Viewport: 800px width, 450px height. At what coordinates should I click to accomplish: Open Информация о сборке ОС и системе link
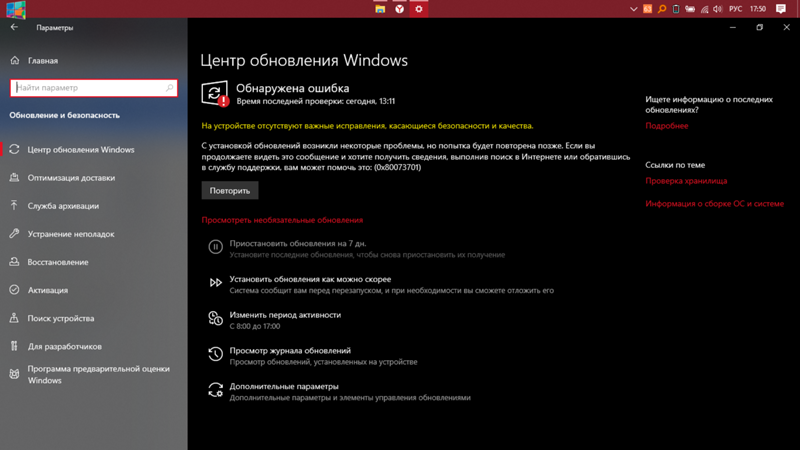(714, 204)
